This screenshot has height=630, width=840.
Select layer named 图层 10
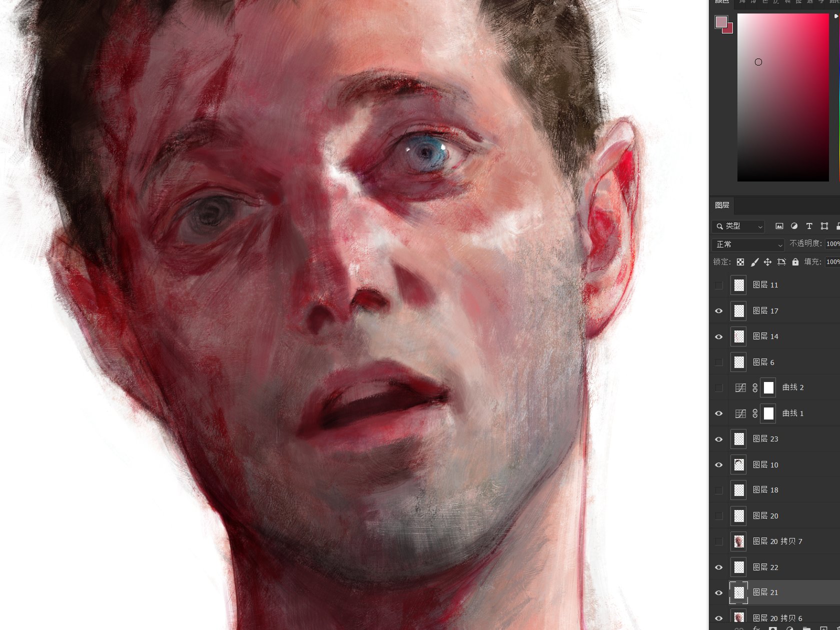click(765, 465)
